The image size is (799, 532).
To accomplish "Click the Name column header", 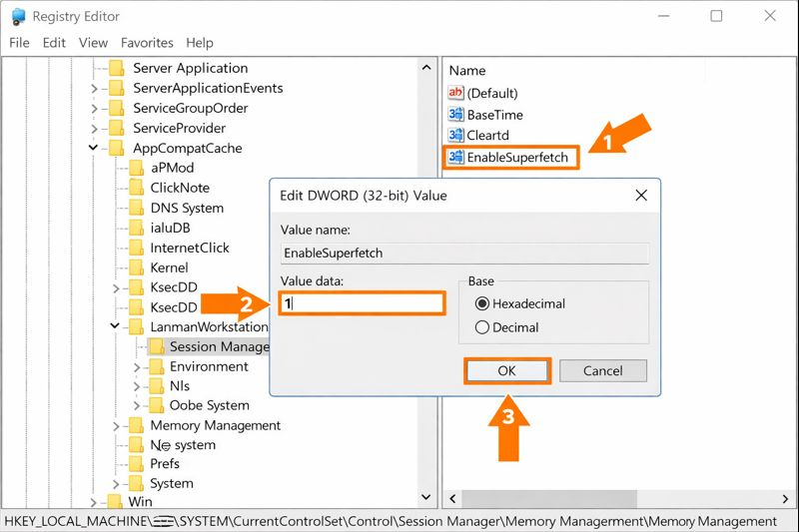I will click(x=467, y=70).
